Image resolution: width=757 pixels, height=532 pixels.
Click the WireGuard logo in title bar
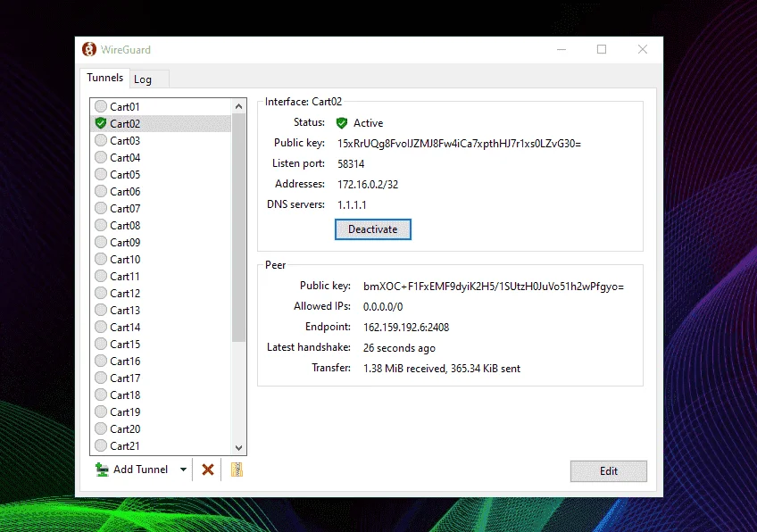[x=89, y=49]
